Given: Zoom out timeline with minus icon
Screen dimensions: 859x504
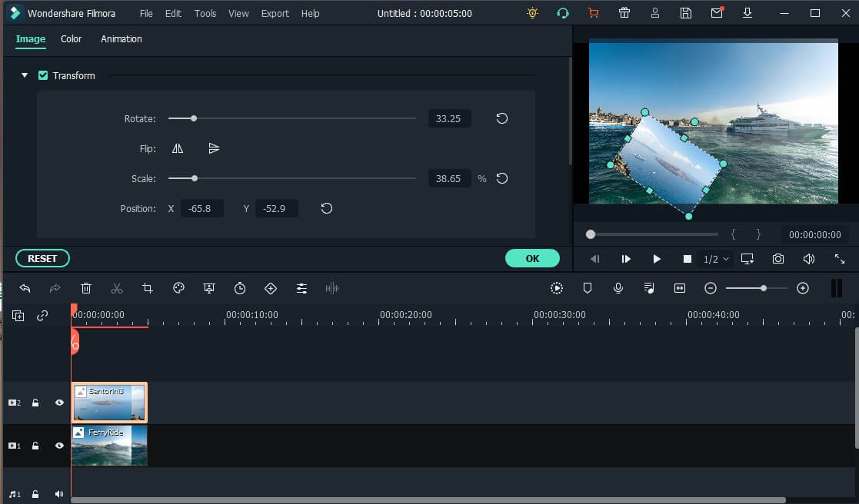Looking at the screenshot, I should point(711,288).
